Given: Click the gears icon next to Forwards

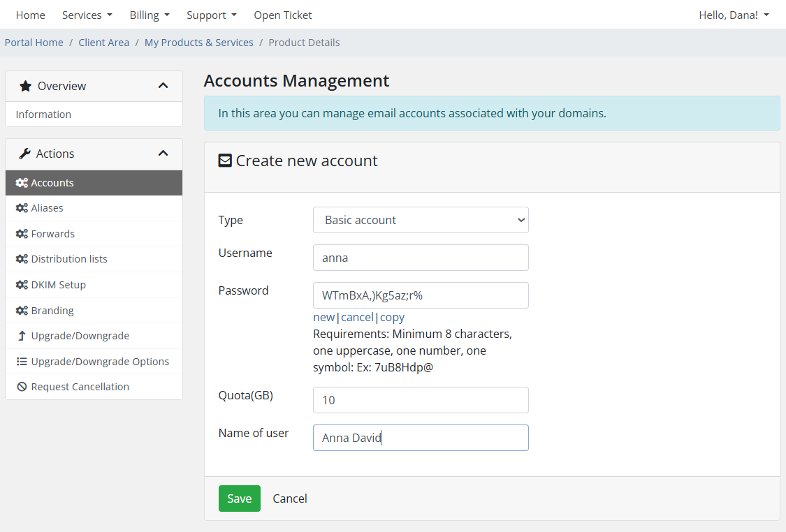Looking at the screenshot, I should (x=22, y=234).
